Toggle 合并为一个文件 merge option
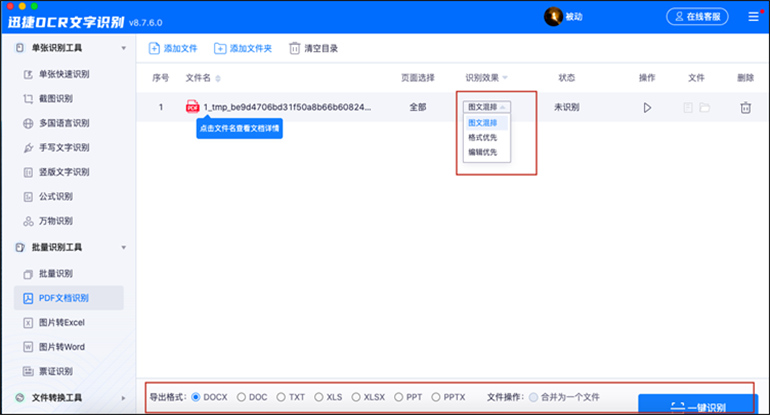 coord(533,397)
